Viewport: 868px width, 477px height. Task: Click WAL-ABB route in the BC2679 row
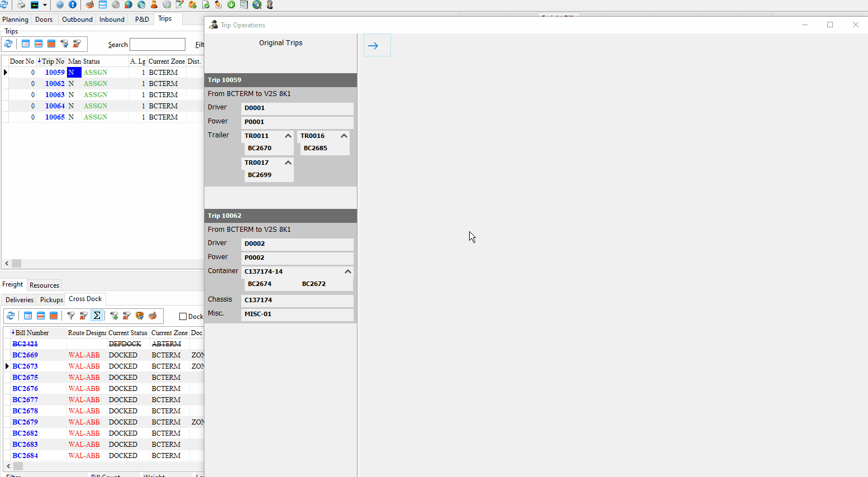[84, 422]
